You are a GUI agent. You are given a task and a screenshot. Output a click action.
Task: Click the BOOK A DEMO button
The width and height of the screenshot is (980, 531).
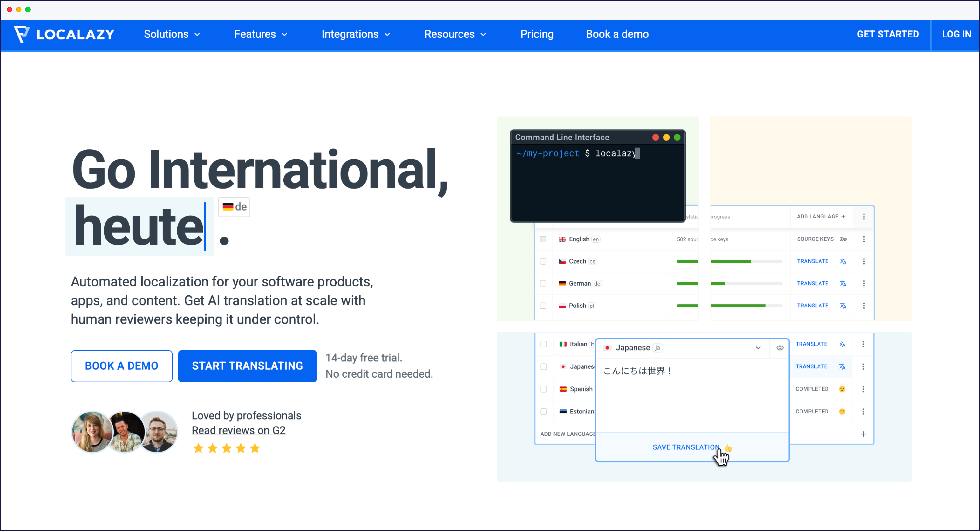click(x=121, y=366)
